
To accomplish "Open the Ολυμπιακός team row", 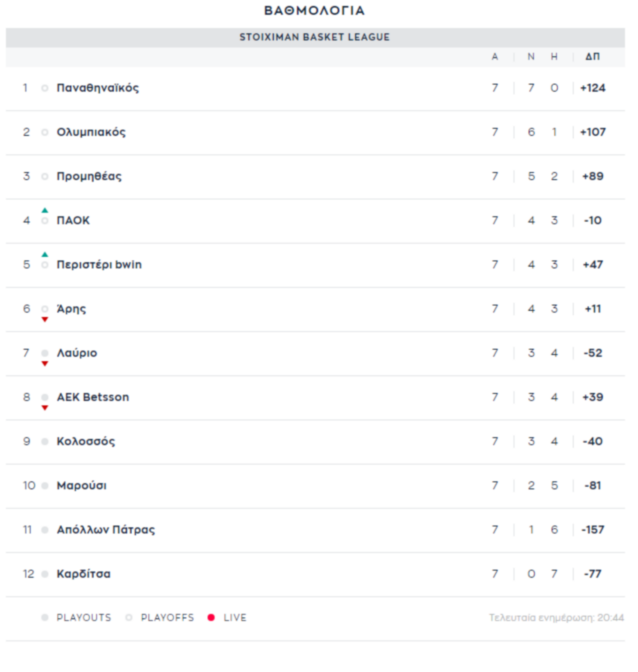I will point(315,132).
